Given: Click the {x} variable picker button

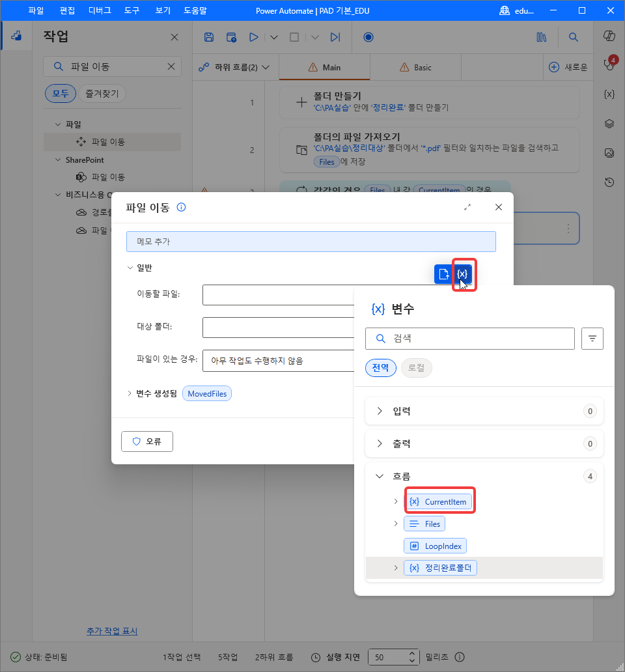Looking at the screenshot, I should pyautogui.click(x=463, y=274).
